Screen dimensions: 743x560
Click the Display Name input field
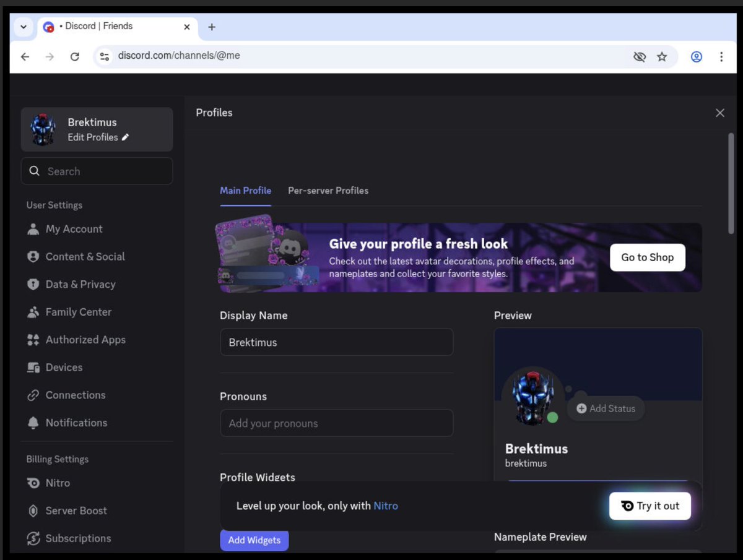point(337,342)
